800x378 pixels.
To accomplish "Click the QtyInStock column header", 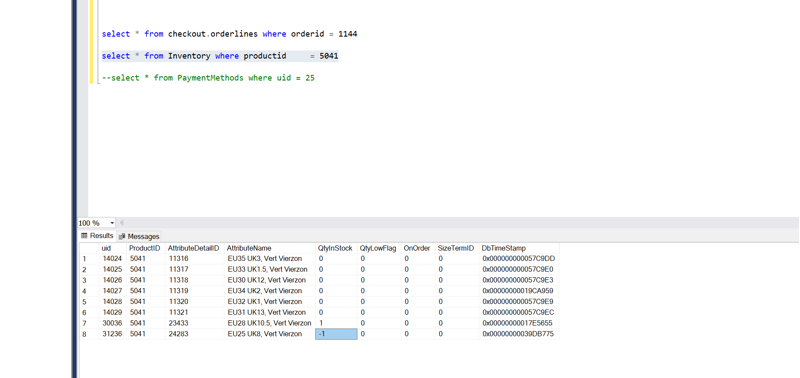I will pos(336,248).
